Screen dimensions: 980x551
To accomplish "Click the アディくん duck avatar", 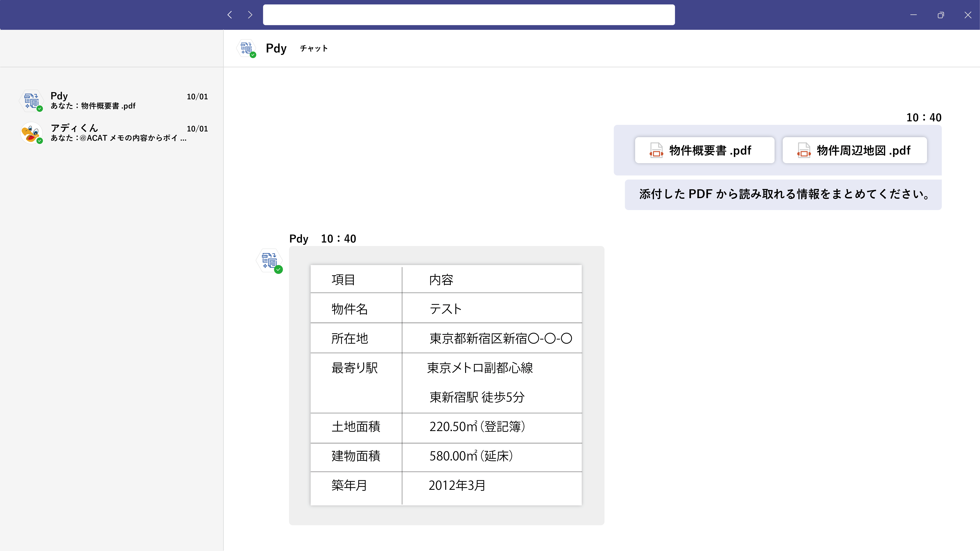I will (32, 133).
